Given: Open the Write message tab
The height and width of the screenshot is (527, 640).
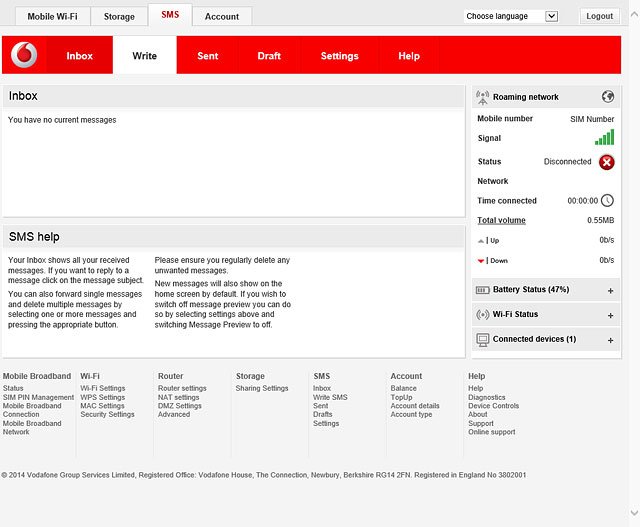Looking at the screenshot, I should tap(144, 56).
